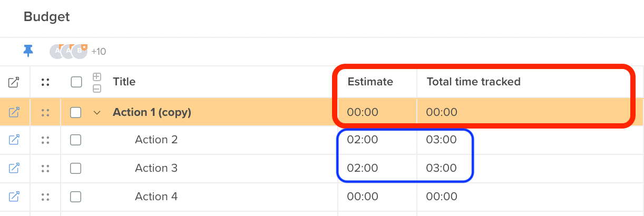Open Action 4 via its external link icon

click(x=14, y=197)
